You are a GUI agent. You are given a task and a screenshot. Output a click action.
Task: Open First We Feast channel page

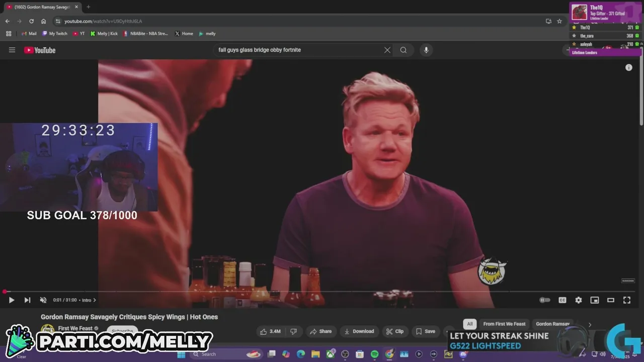pyautogui.click(x=75, y=328)
